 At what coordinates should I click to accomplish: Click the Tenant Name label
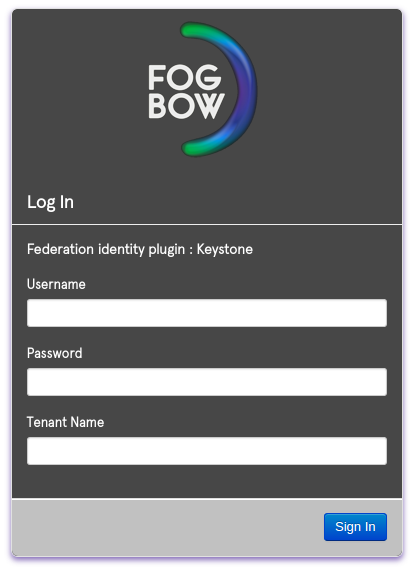66,422
